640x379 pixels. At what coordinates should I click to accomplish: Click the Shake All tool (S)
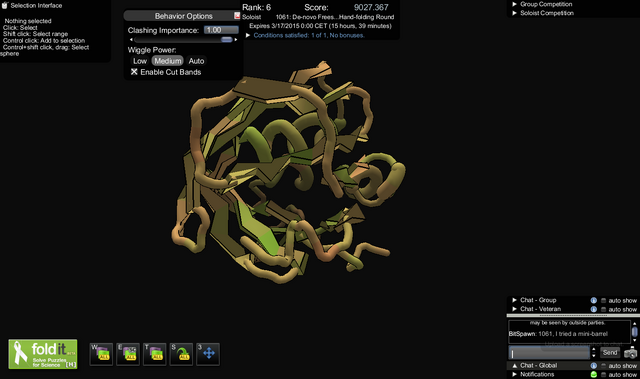coord(181,354)
